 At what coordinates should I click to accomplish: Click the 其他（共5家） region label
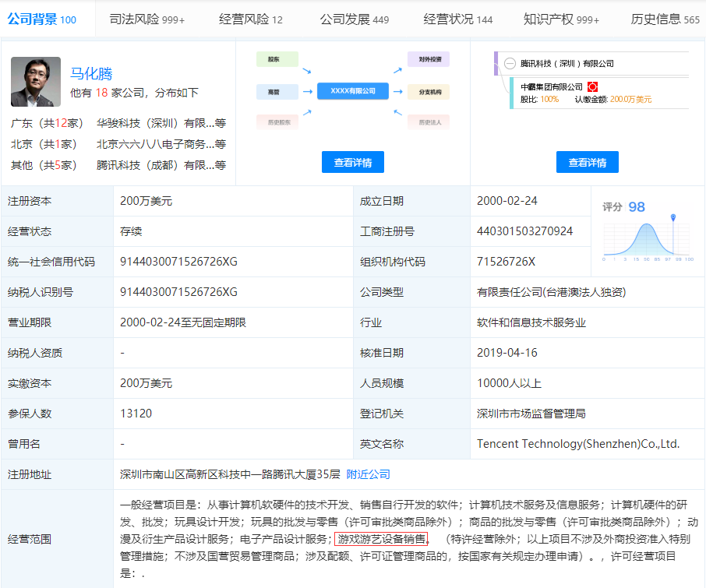coord(44,166)
